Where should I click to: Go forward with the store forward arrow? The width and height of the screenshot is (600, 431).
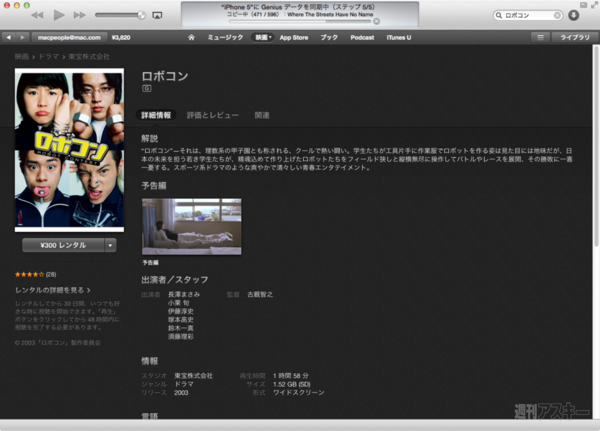[x=22, y=38]
